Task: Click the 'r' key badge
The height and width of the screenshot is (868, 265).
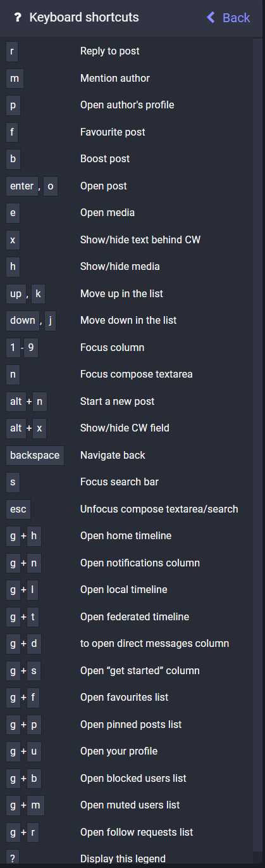Action: coord(12,51)
